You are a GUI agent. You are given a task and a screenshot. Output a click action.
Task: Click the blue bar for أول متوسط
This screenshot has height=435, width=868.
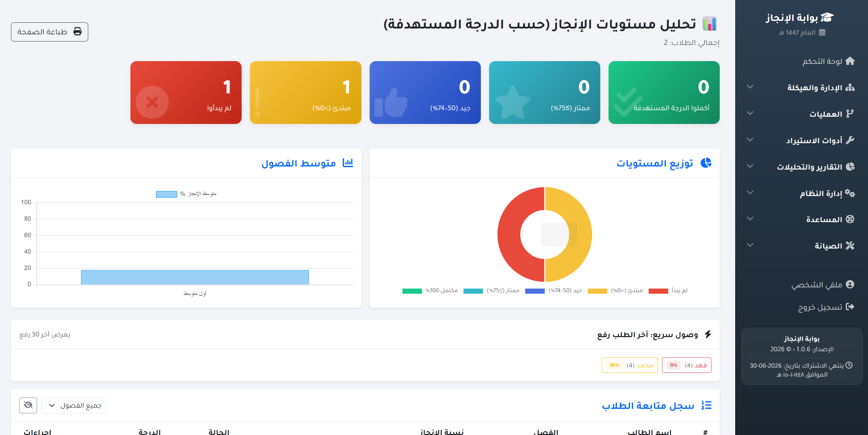point(195,277)
